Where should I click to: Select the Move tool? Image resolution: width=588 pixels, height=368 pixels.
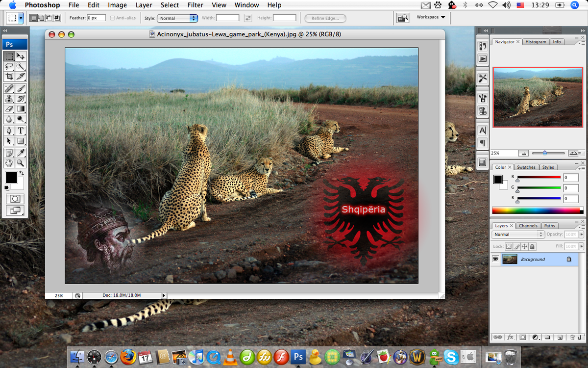tap(21, 56)
